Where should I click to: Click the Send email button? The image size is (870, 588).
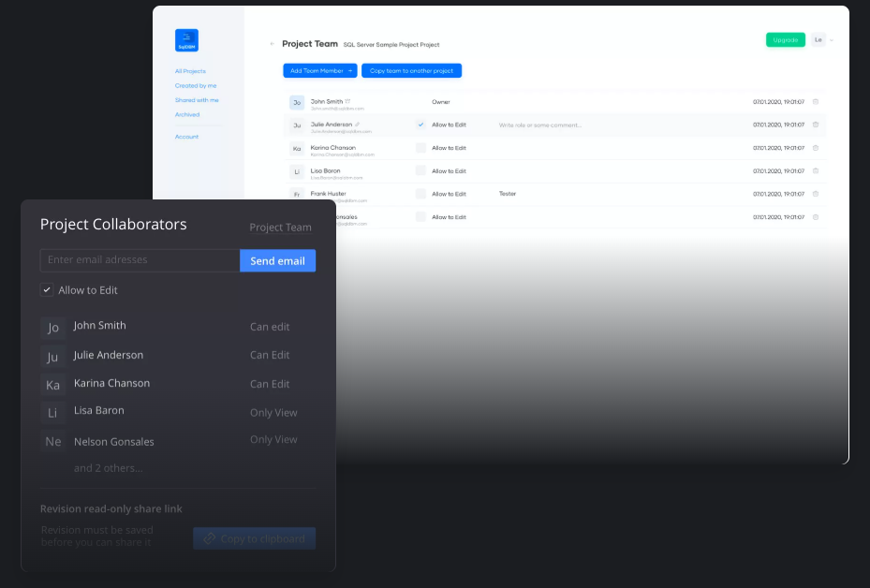pos(277,260)
